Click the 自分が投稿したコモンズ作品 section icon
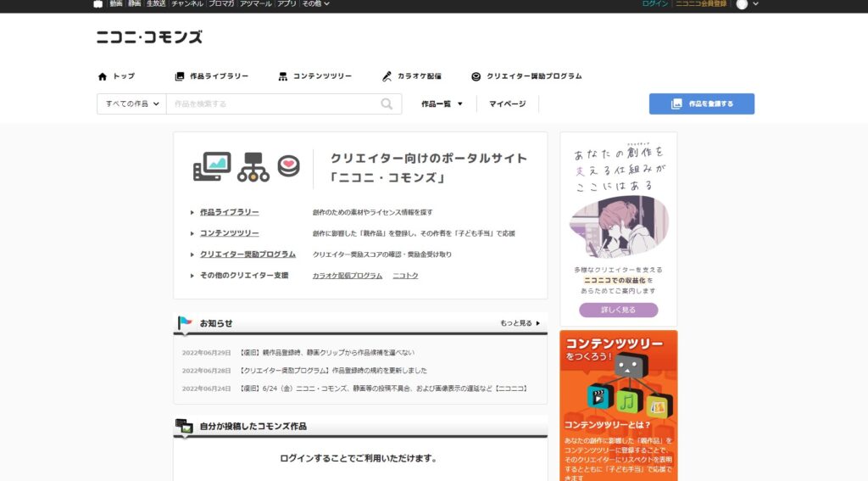This screenshot has height=481, width=868. [184, 426]
